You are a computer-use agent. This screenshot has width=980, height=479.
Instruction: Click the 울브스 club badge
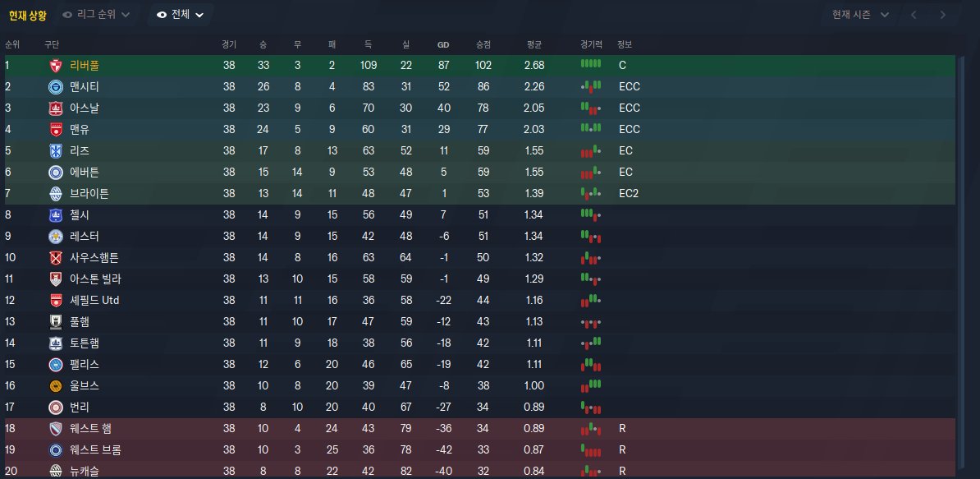point(56,385)
